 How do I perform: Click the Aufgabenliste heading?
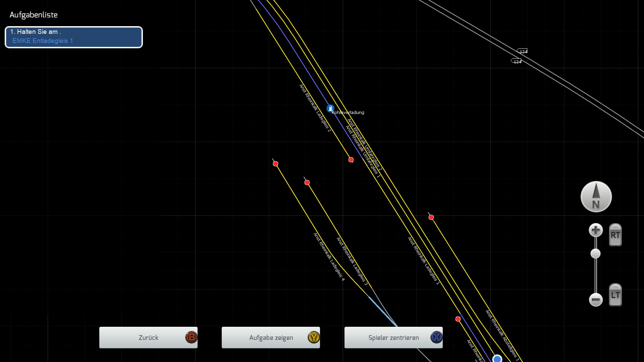pyautogui.click(x=34, y=15)
